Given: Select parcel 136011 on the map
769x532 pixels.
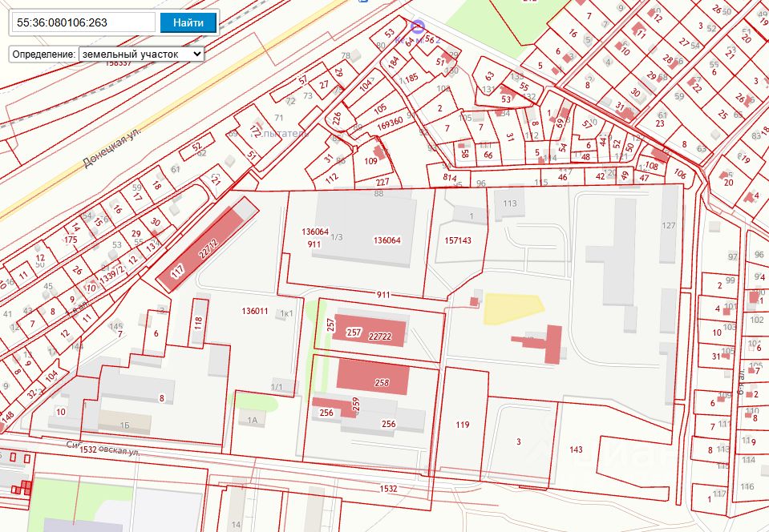Looking at the screenshot, I should 254,311.
